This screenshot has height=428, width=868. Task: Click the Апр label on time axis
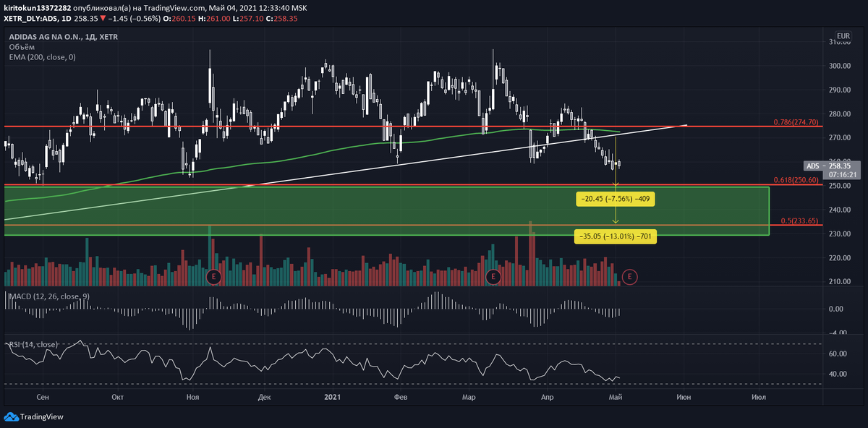547,397
